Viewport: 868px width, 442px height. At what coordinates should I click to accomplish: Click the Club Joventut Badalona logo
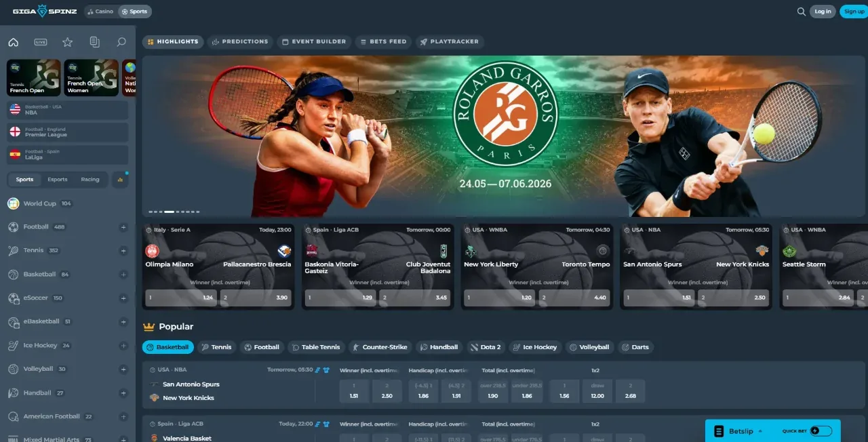point(443,251)
